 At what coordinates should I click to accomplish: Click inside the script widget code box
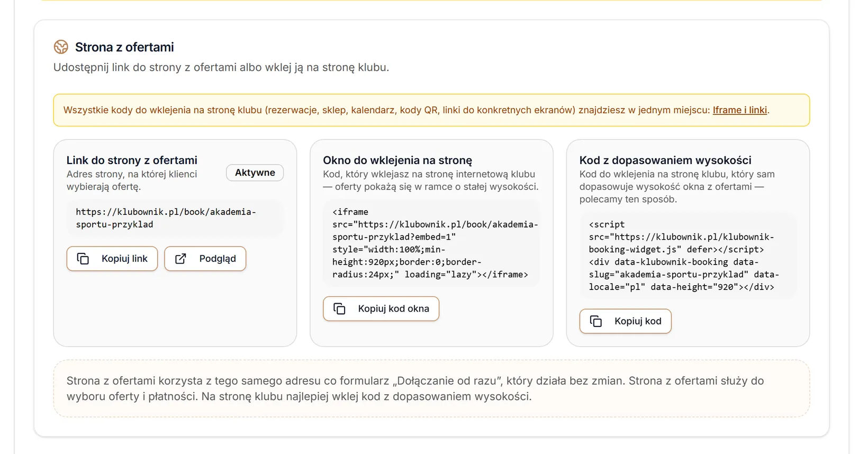point(688,256)
